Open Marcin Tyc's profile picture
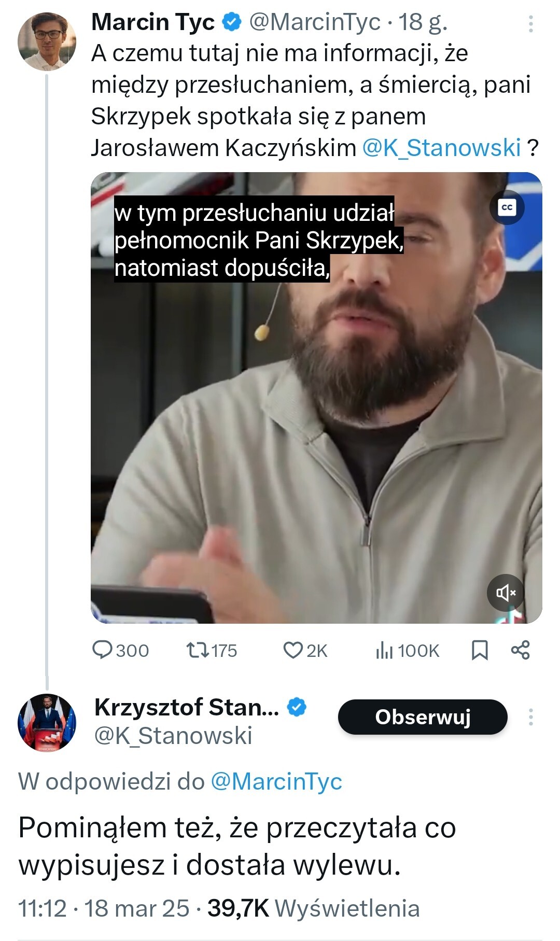Screen dimensions: 560x941 [x=47, y=41]
